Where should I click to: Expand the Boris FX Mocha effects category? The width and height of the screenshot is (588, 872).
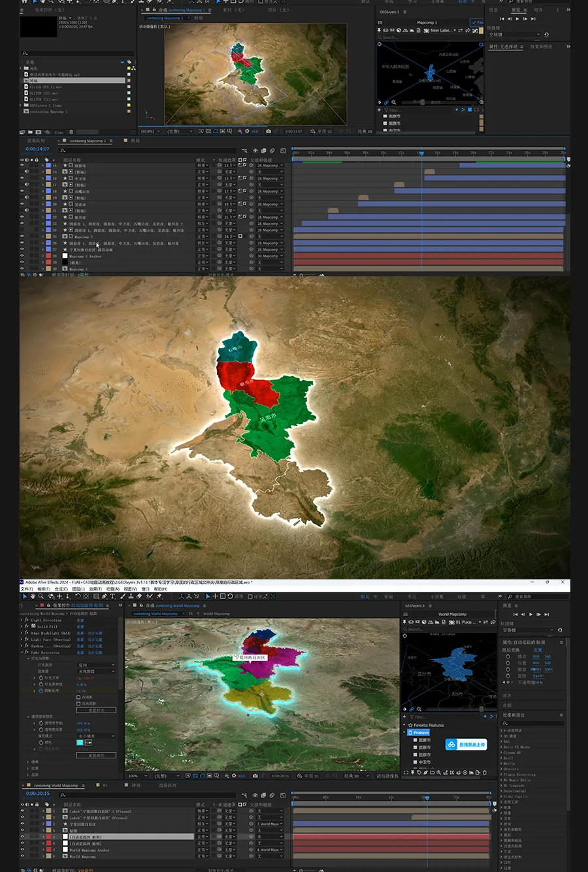(x=501, y=747)
